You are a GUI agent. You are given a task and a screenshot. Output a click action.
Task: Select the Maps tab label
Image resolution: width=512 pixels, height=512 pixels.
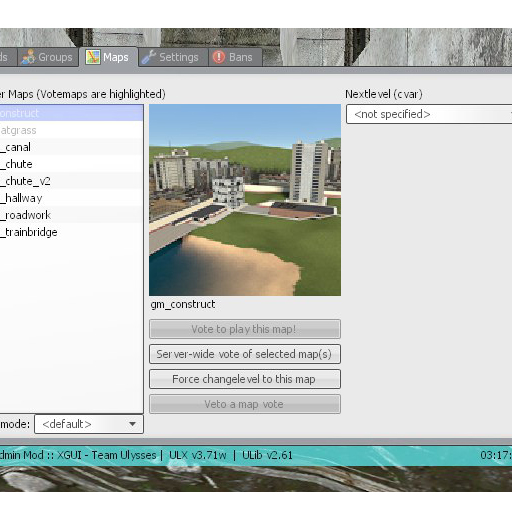pyautogui.click(x=116, y=57)
